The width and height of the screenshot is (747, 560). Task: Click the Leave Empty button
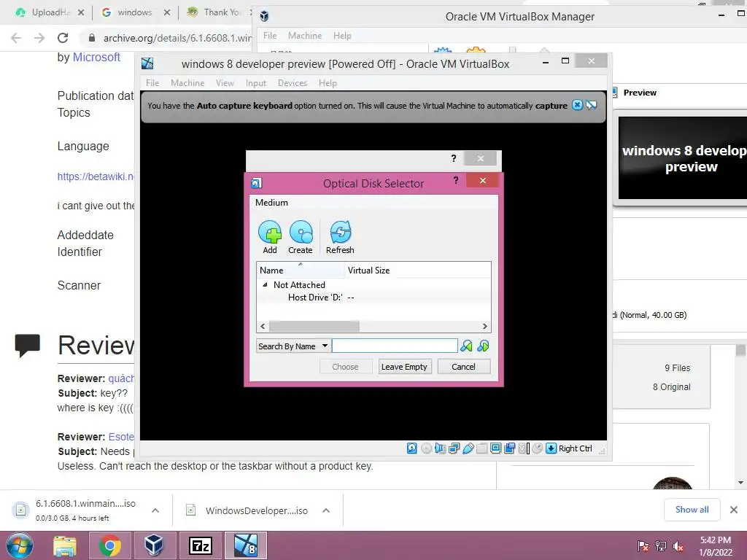404,367
